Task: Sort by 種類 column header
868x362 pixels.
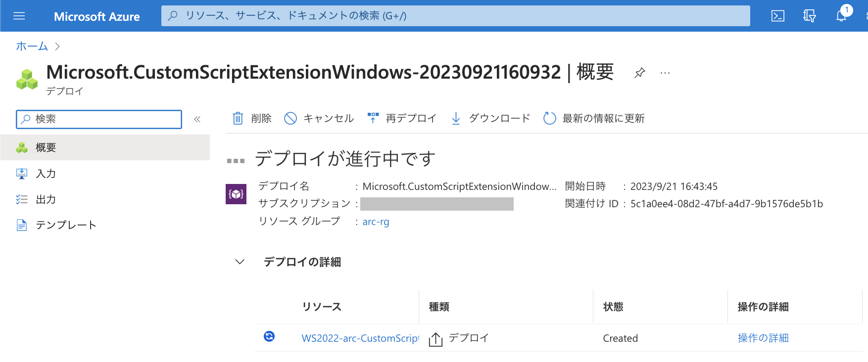Action: point(439,307)
